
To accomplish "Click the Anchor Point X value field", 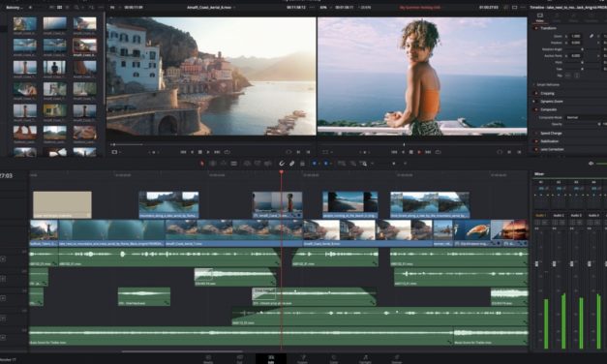I will click(576, 56).
